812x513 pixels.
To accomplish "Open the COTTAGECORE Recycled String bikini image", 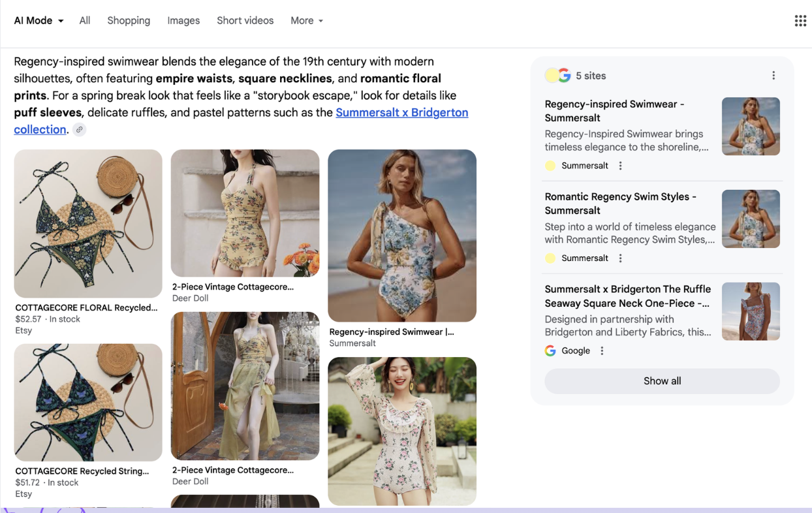I will [x=88, y=403].
